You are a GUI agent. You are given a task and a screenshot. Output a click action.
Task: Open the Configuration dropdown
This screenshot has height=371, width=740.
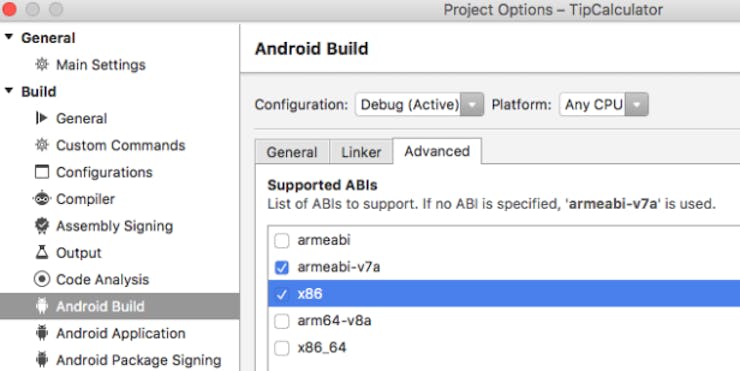(419, 104)
